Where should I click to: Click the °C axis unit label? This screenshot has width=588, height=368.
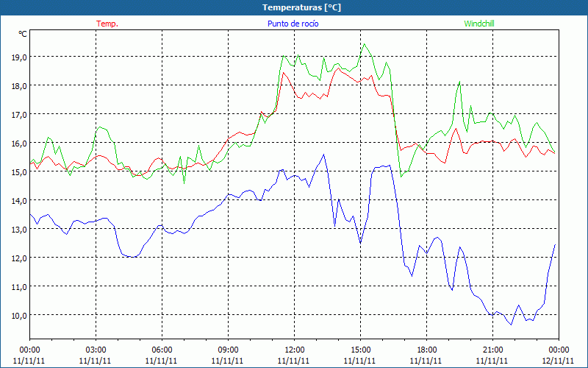tap(23, 34)
